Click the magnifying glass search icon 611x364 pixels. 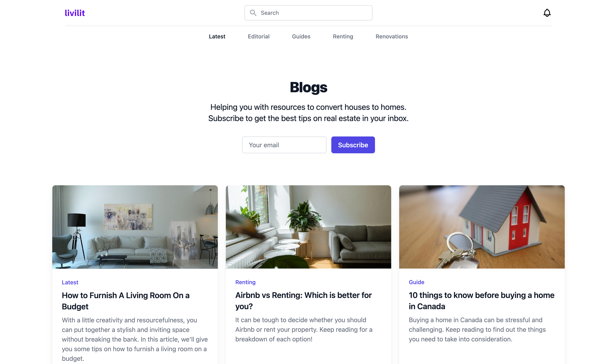pyautogui.click(x=253, y=13)
